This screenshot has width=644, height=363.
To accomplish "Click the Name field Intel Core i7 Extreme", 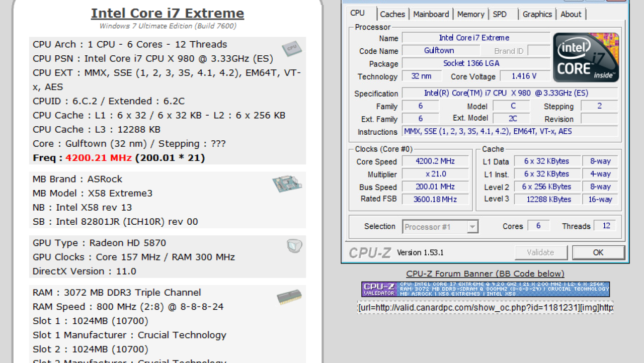I will coord(476,38).
